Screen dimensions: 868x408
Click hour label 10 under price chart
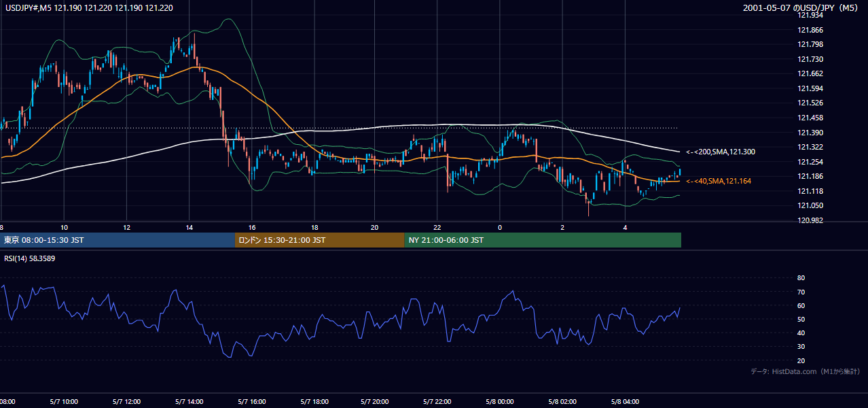click(x=64, y=227)
